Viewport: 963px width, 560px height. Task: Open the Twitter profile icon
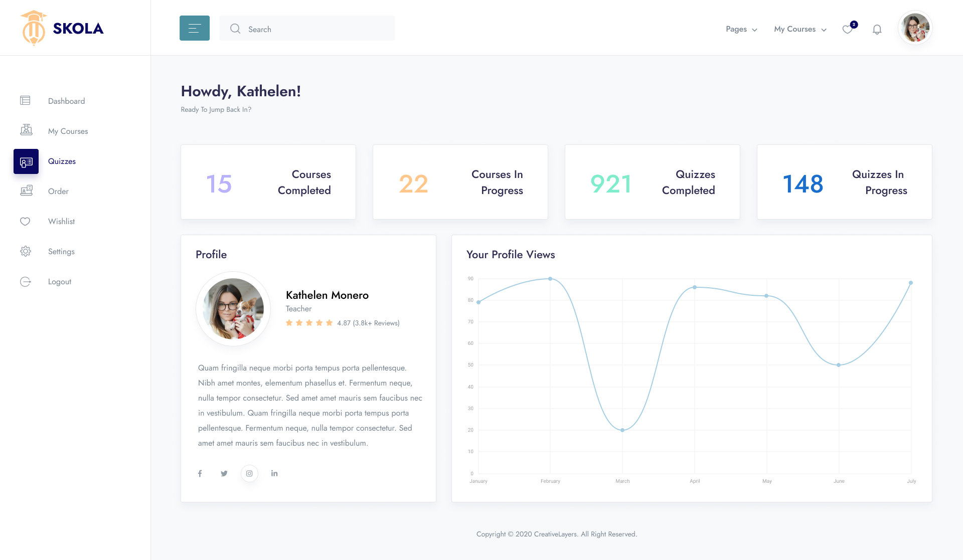pos(224,473)
